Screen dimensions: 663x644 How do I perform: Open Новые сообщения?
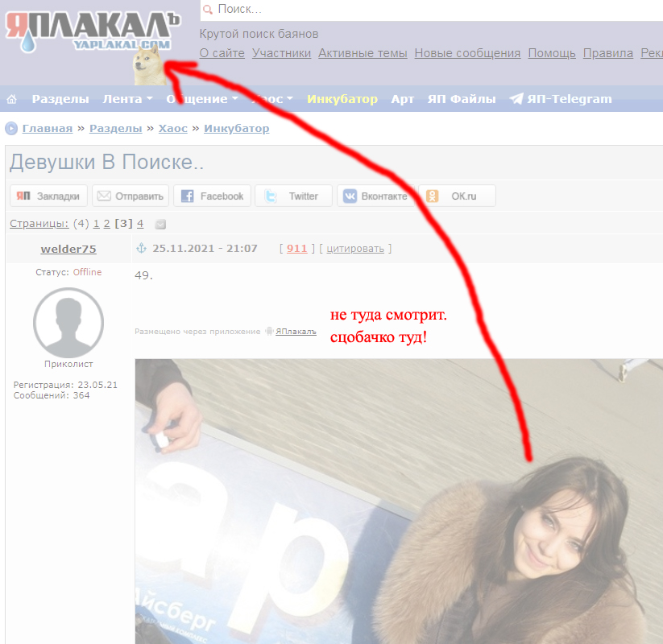467,53
